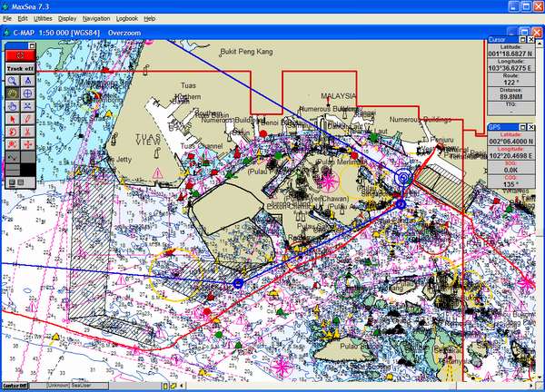Collapse the tool palette window

(32, 45)
